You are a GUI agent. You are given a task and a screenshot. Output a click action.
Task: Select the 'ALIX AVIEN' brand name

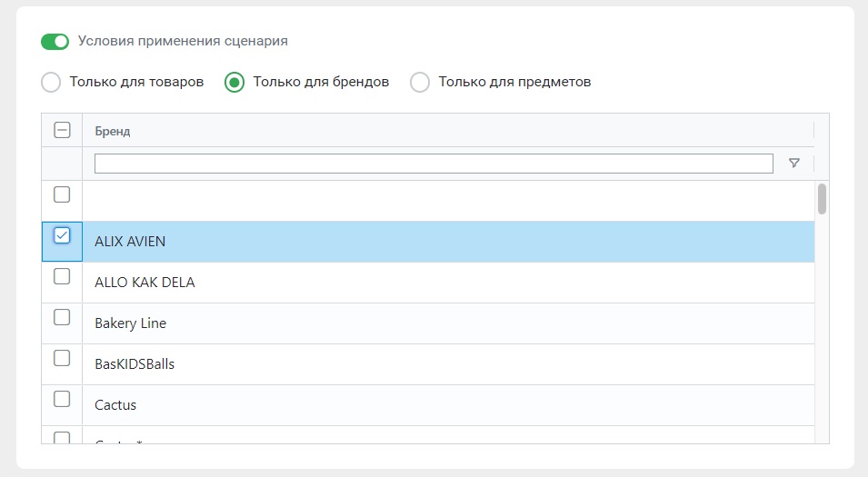(x=130, y=242)
